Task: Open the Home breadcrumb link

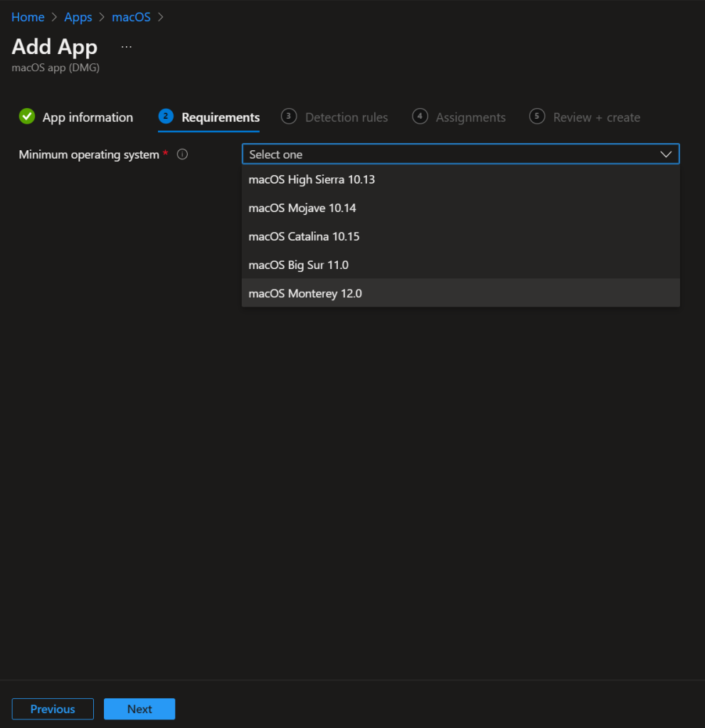Action: (x=28, y=17)
